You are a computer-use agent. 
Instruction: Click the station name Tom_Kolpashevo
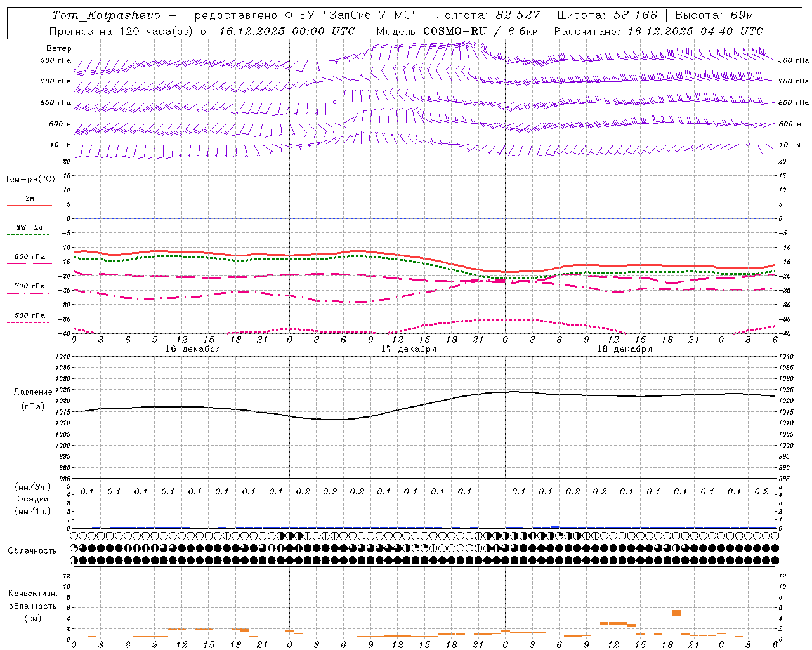click(x=107, y=15)
